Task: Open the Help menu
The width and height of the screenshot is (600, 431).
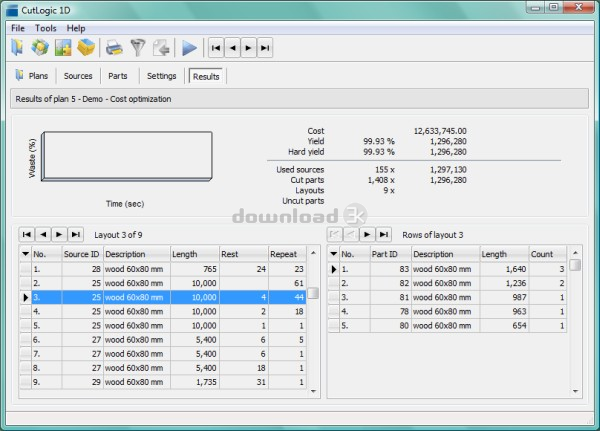Action: (76, 28)
